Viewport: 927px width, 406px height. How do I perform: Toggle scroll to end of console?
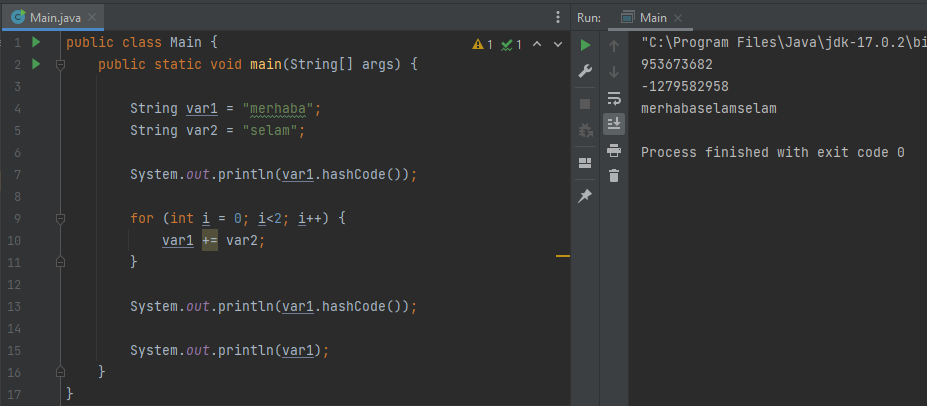[614, 124]
